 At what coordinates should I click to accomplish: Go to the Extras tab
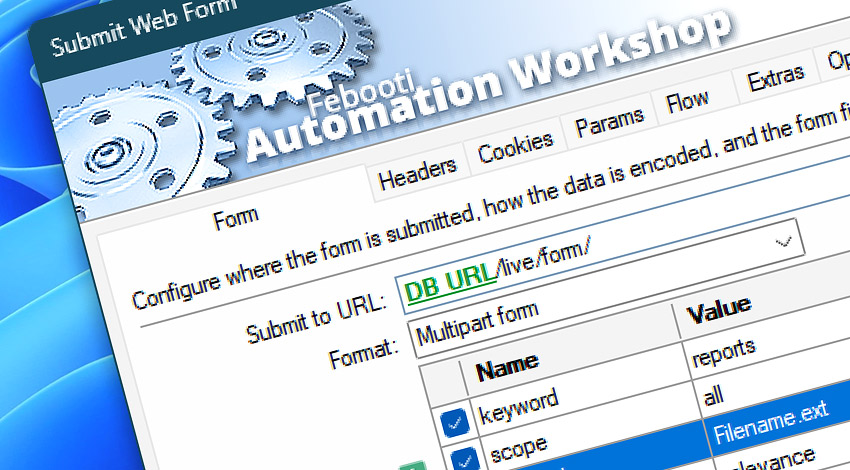(x=775, y=79)
